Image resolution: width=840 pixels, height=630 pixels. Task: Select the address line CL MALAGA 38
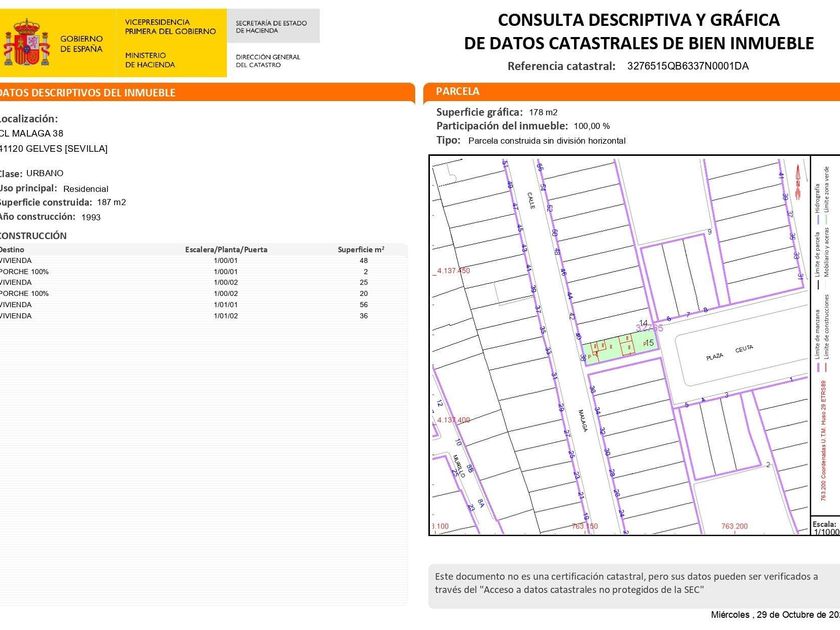click(x=31, y=133)
